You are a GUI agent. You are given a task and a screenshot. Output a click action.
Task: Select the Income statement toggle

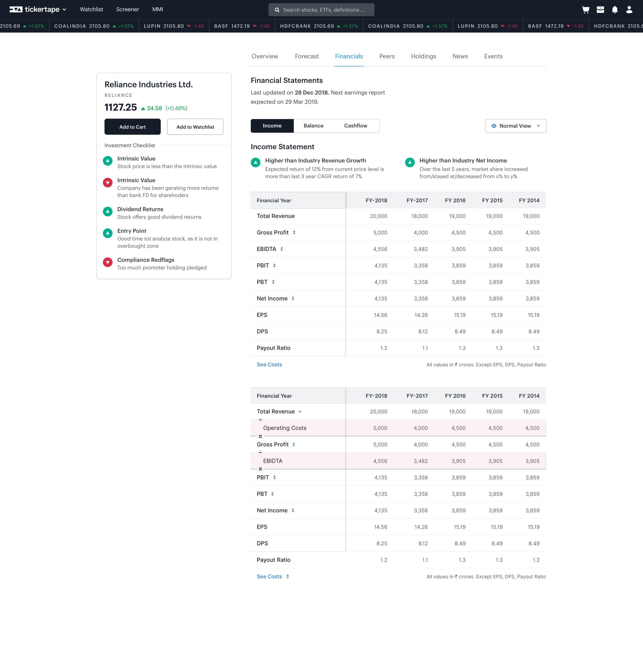pyautogui.click(x=272, y=126)
